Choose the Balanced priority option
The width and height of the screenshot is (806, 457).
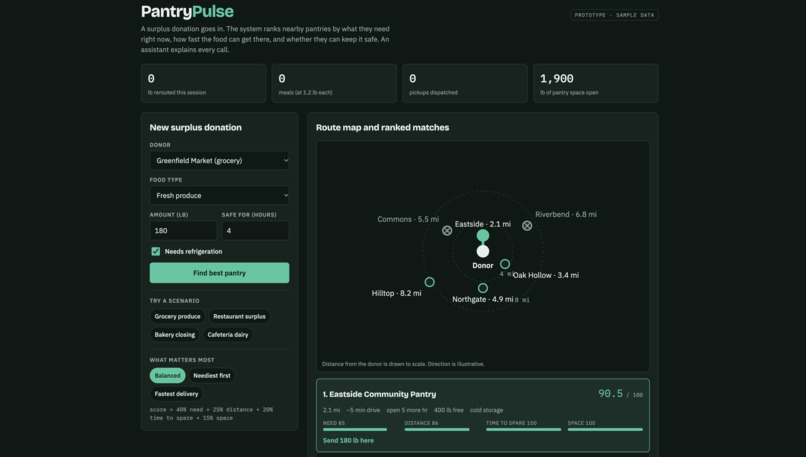click(x=168, y=376)
